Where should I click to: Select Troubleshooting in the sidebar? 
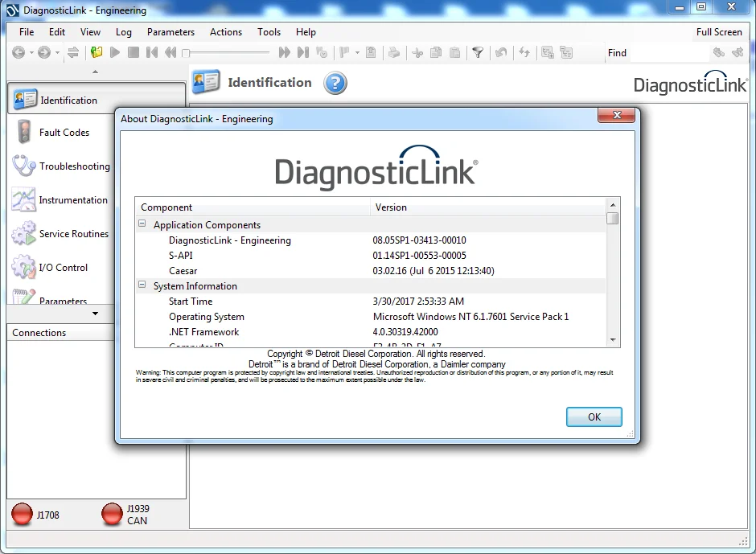61,166
